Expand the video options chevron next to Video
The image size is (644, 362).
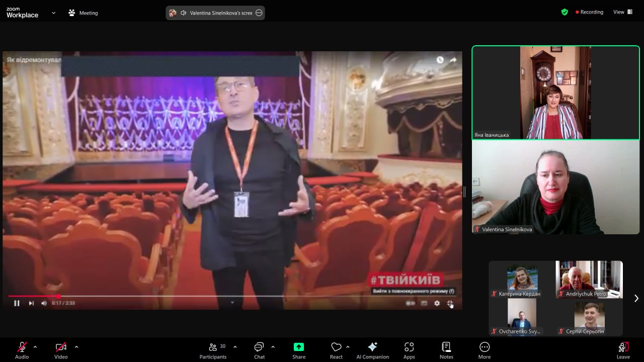pyautogui.click(x=76, y=347)
